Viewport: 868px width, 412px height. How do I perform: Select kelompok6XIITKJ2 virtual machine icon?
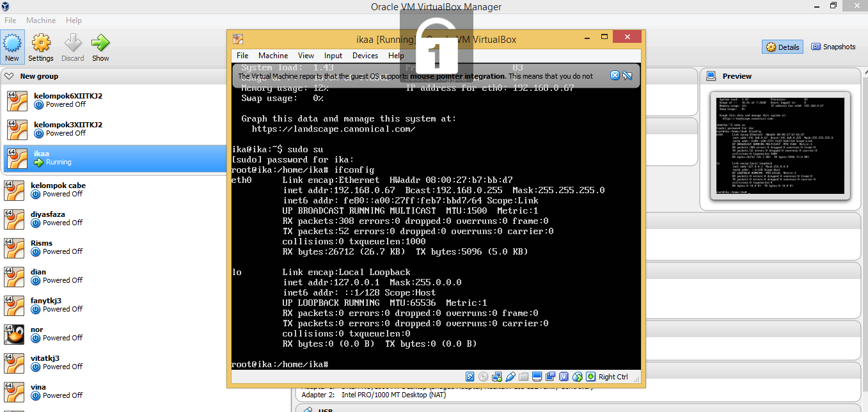click(x=16, y=100)
